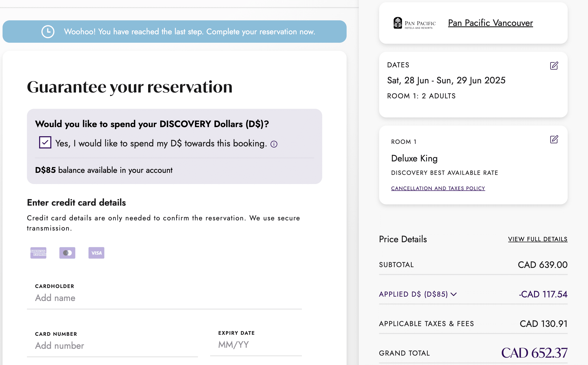Open VIEW FULL DETAILS for pricing
588x365 pixels.
pyautogui.click(x=537, y=239)
